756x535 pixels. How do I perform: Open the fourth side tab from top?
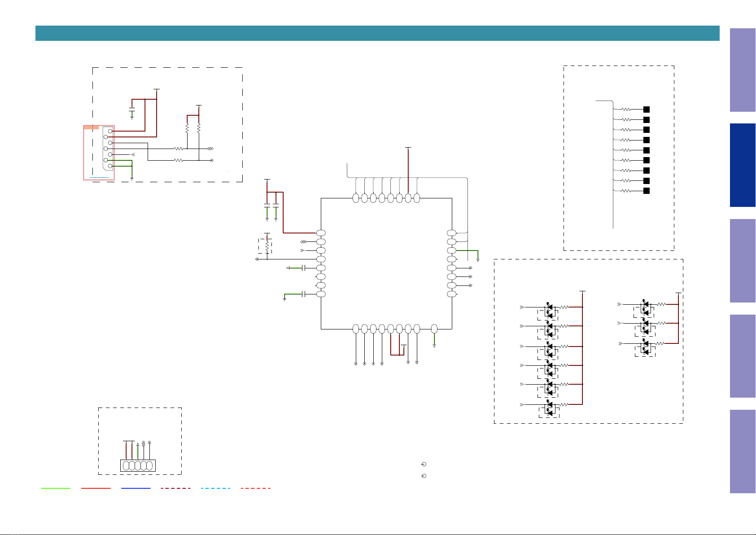743,356
